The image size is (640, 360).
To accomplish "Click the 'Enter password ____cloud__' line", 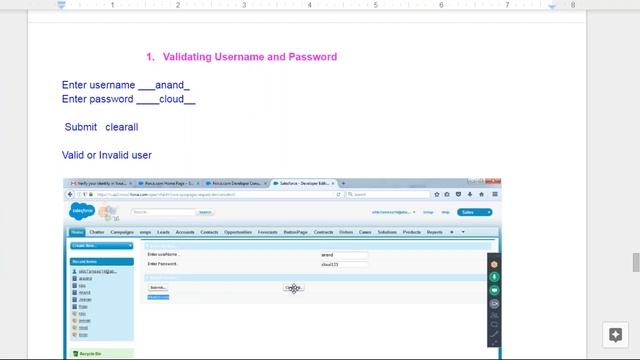I will (129, 99).
